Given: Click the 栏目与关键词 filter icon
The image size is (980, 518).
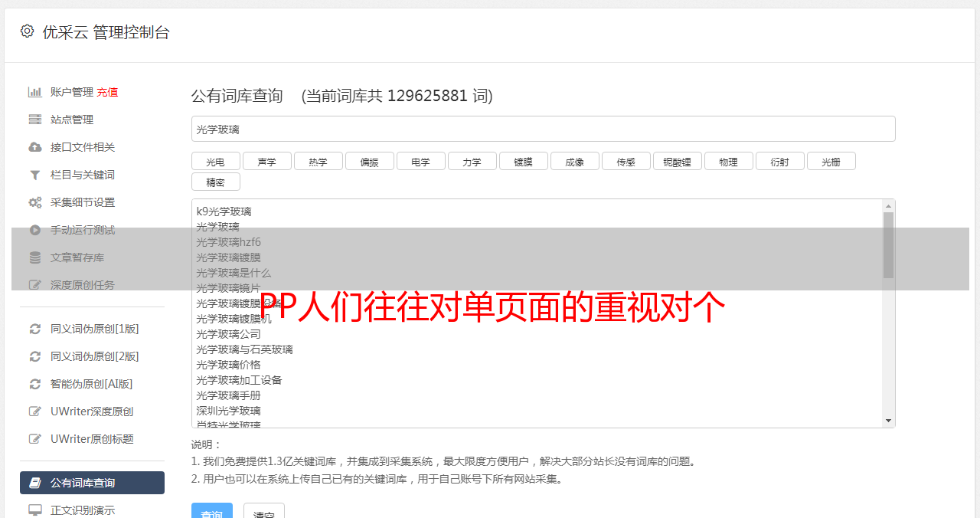Looking at the screenshot, I should 35,175.
